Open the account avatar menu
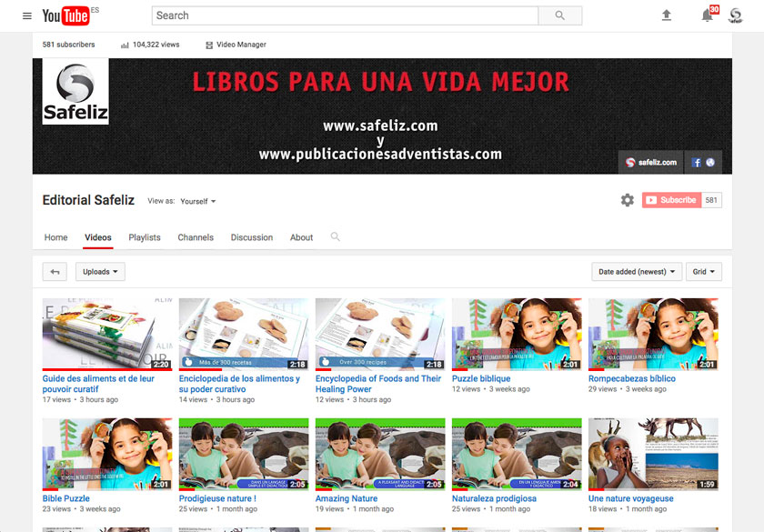 pyautogui.click(x=736, y=15)
